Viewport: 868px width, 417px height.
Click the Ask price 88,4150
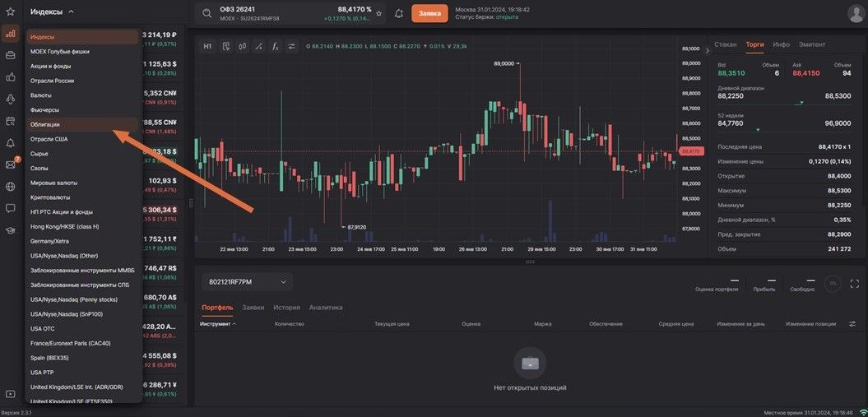point(806,73)
